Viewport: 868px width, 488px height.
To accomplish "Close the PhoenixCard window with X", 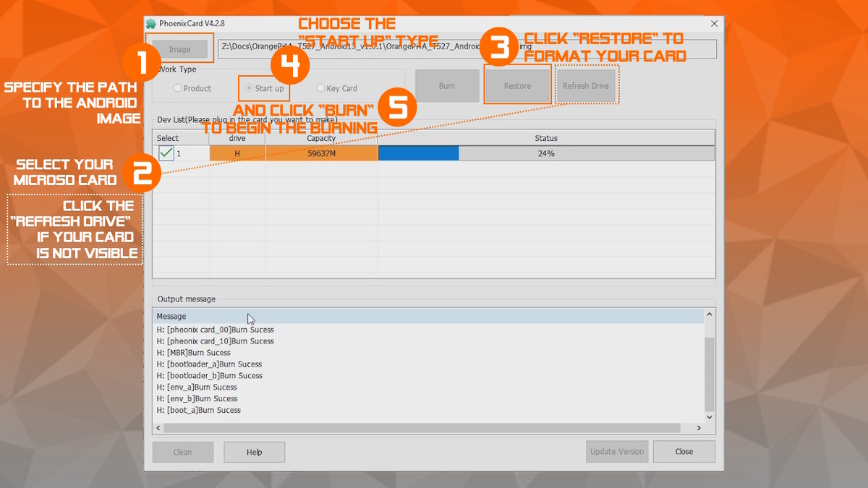I will point(715,23).
